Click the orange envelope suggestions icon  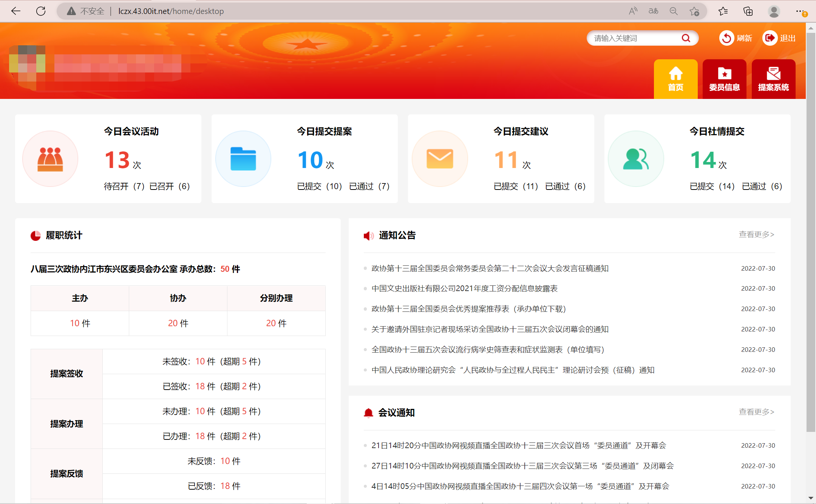tap(440, 159)
